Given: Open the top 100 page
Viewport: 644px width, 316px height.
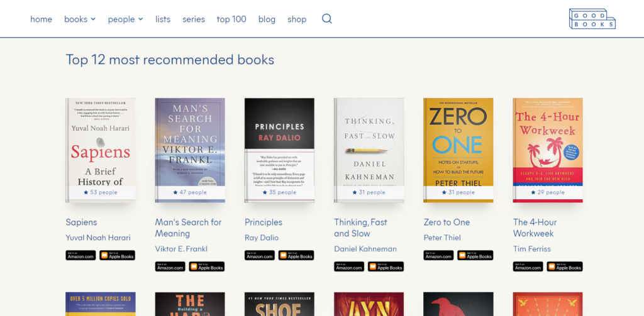Looking at the screenshot, I should pyautogui.click(x=231, y=19).
